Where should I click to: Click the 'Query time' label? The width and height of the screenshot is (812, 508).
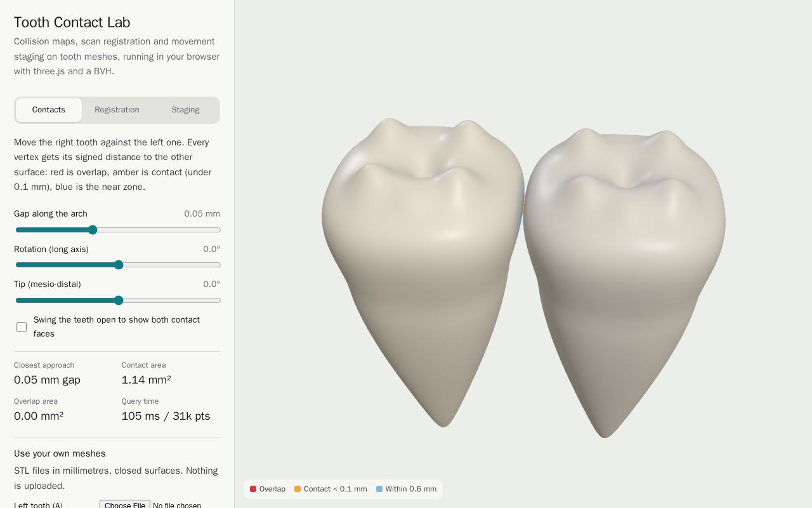[x=140, y=401]
